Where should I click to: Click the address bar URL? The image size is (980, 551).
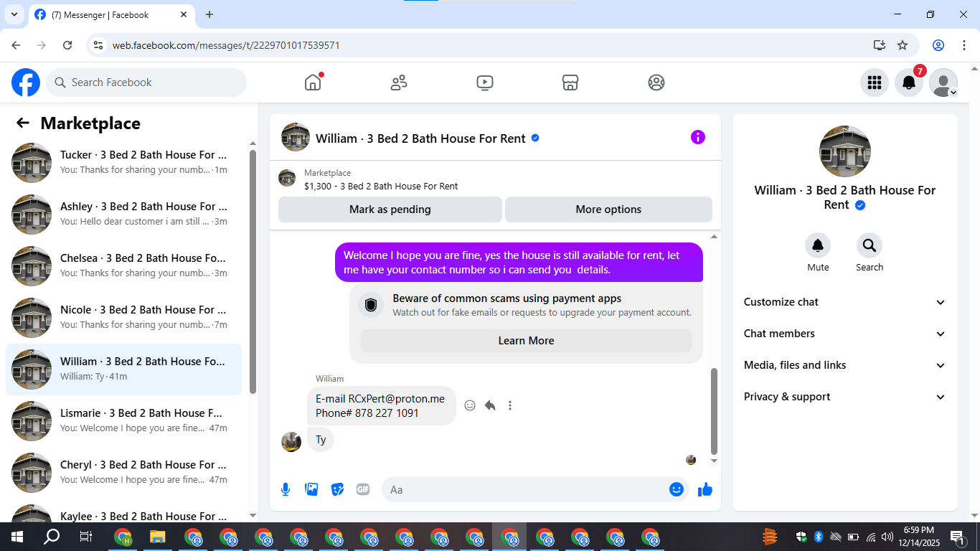[x=226, y=45]
